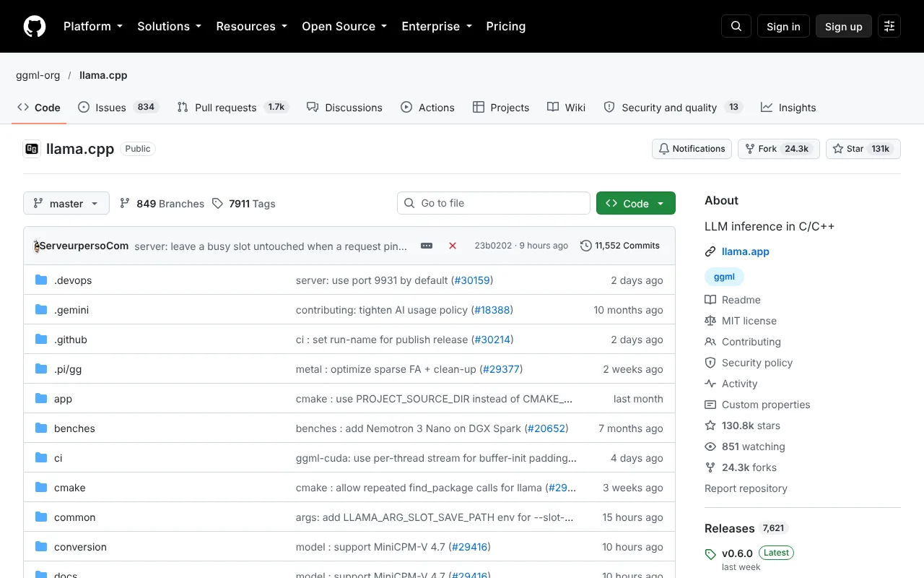Switch to the Pull requests tab
The width and height of the screenshot is (924, 578).
232,107
